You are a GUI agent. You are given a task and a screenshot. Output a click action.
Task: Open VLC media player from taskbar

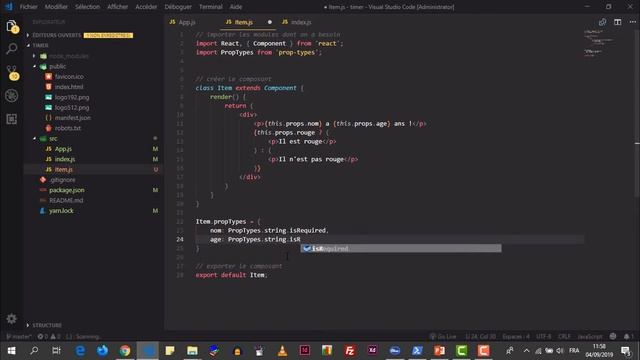point(282,351)
